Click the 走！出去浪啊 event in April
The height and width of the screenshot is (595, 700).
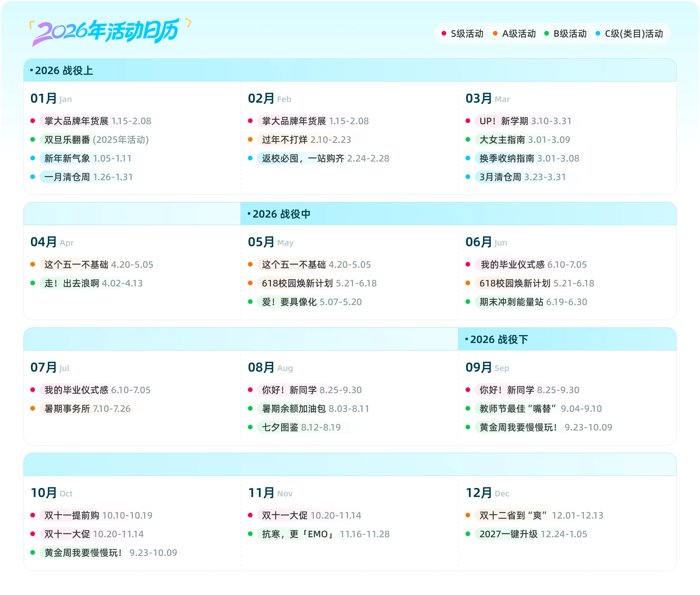click(x=72, y=283)
